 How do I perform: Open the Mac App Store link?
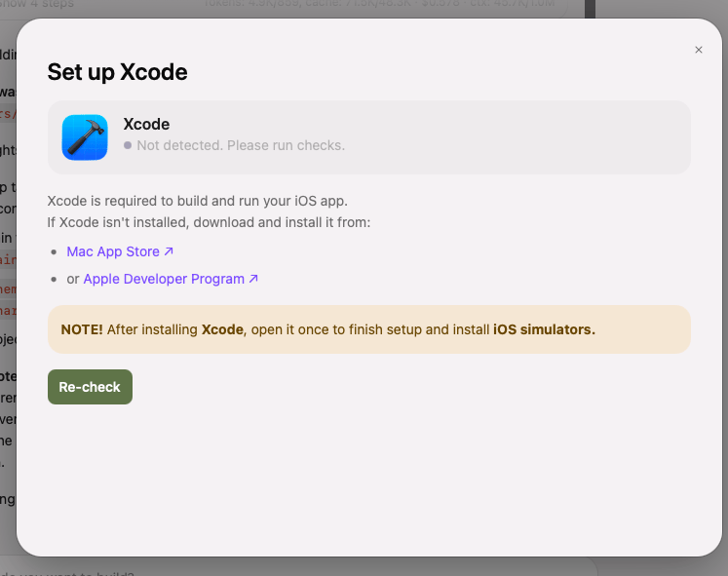tap(120, 251)
